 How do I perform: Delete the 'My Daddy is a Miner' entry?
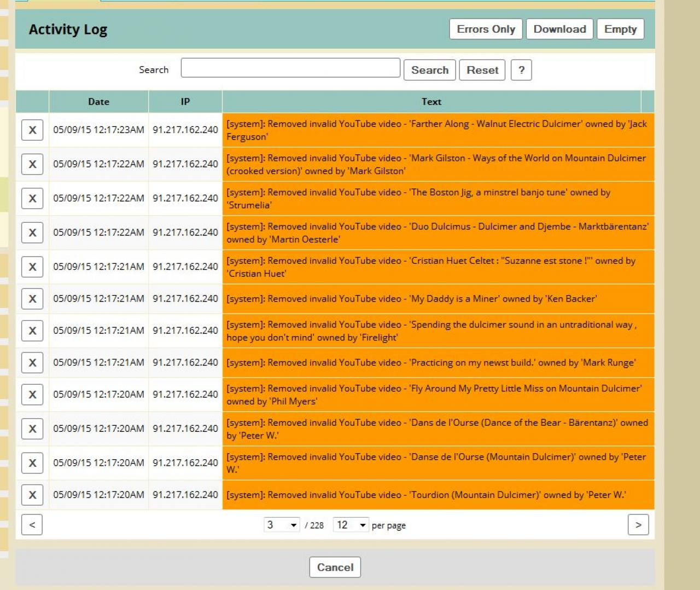[32, 299]
